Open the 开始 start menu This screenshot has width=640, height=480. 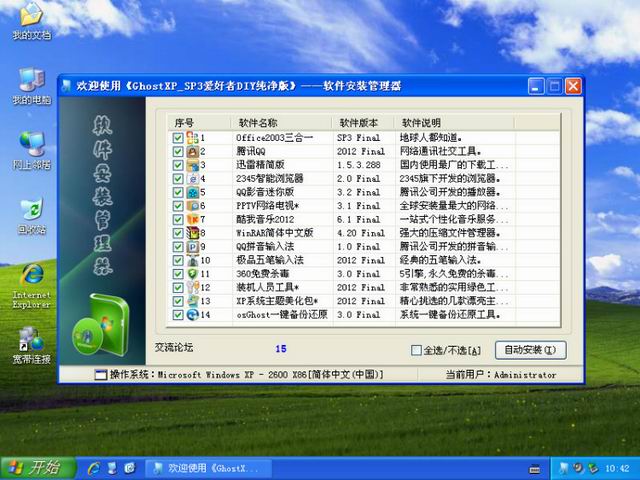tap(38, 468)
